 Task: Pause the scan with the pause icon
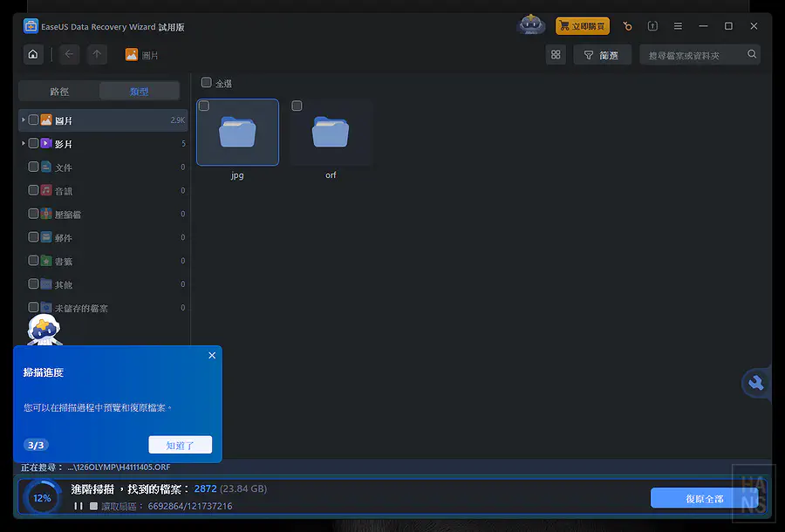(78, 506)
